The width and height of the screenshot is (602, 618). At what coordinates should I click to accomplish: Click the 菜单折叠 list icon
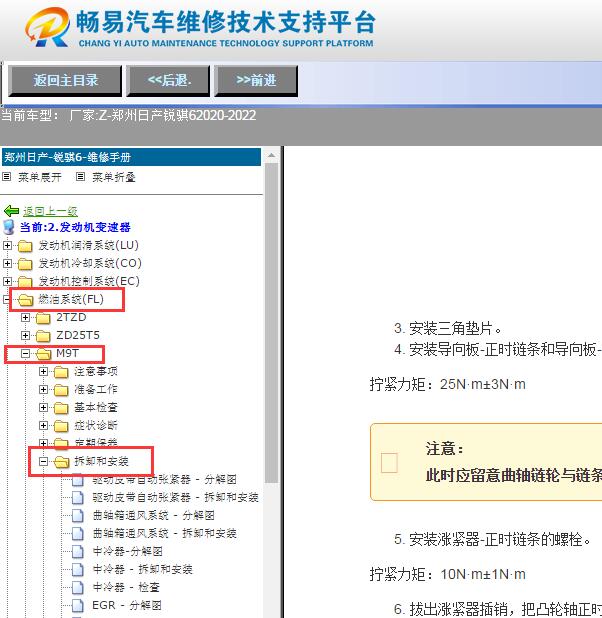tap(80, 177)
